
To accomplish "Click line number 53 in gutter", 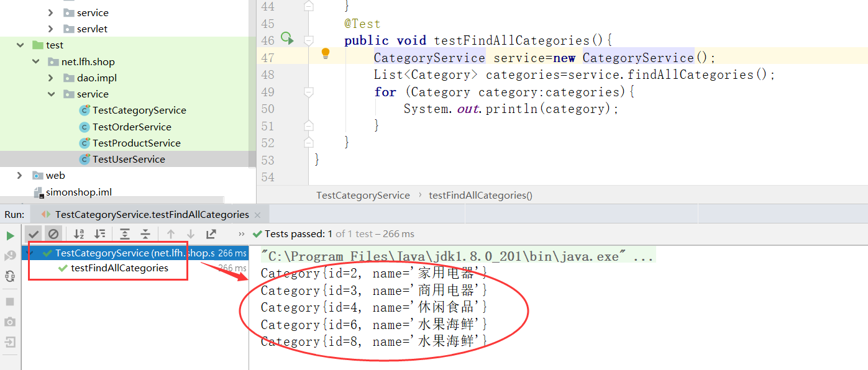I will click(x=267, y=160).
